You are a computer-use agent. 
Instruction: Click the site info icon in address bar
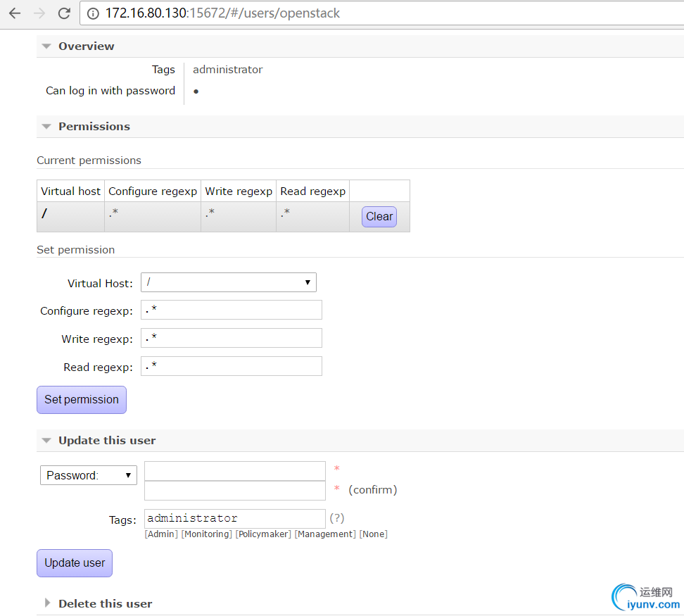pyautogui.click(x=93, y=13)
